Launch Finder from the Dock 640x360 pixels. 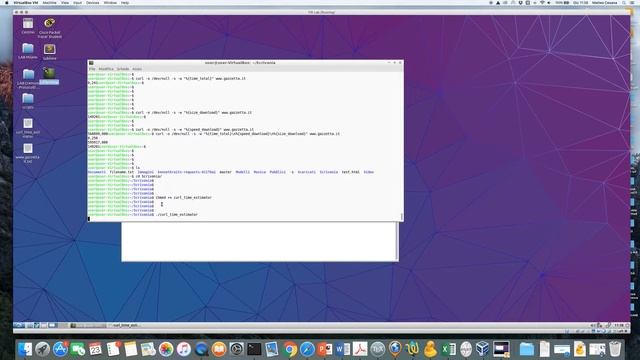coord(25,349)
